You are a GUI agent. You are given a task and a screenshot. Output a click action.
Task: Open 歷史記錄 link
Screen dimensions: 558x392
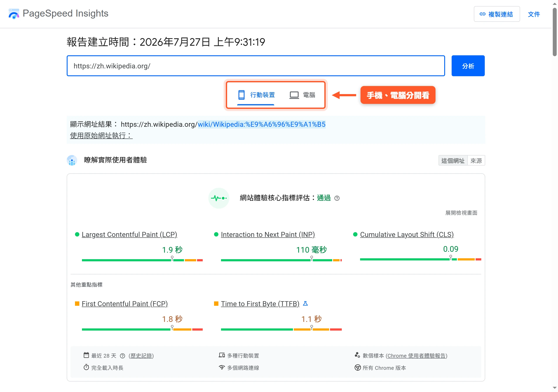click(141, 356)
